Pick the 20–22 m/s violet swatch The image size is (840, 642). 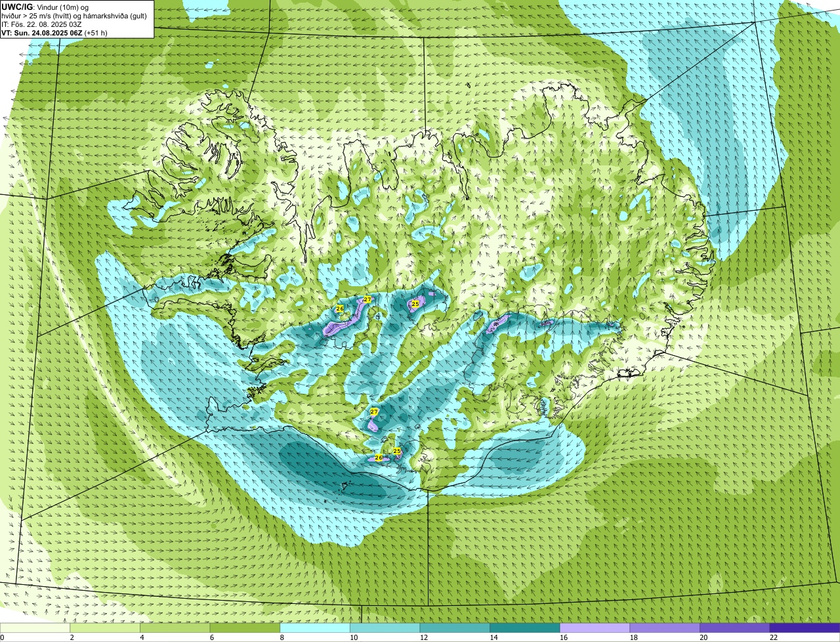pos(735,628)
